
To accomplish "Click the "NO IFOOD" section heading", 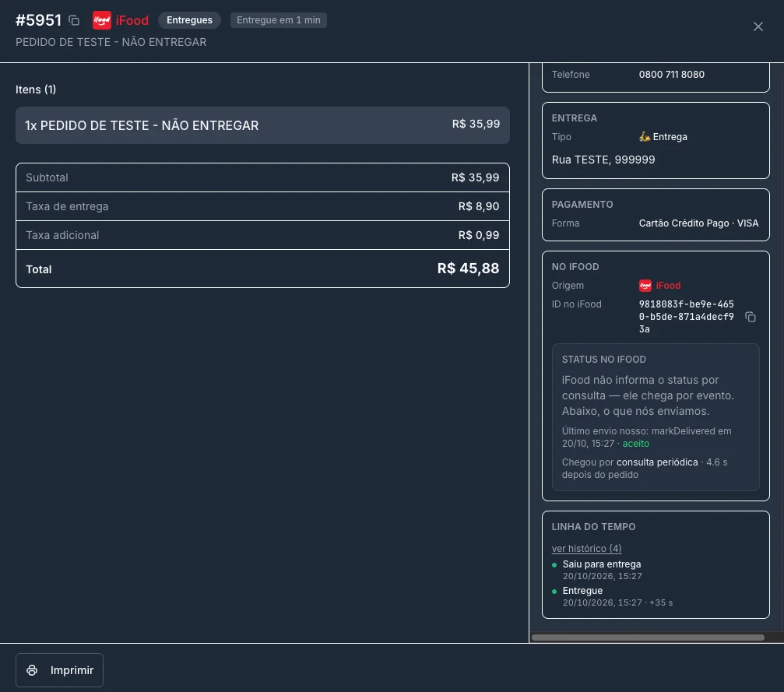I will [575, 266].
